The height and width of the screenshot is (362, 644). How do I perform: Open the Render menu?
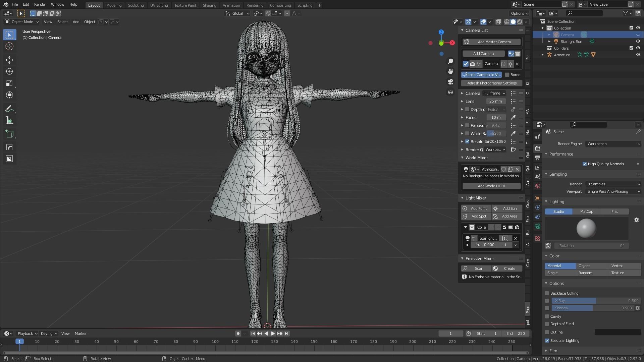click(40, 4)
